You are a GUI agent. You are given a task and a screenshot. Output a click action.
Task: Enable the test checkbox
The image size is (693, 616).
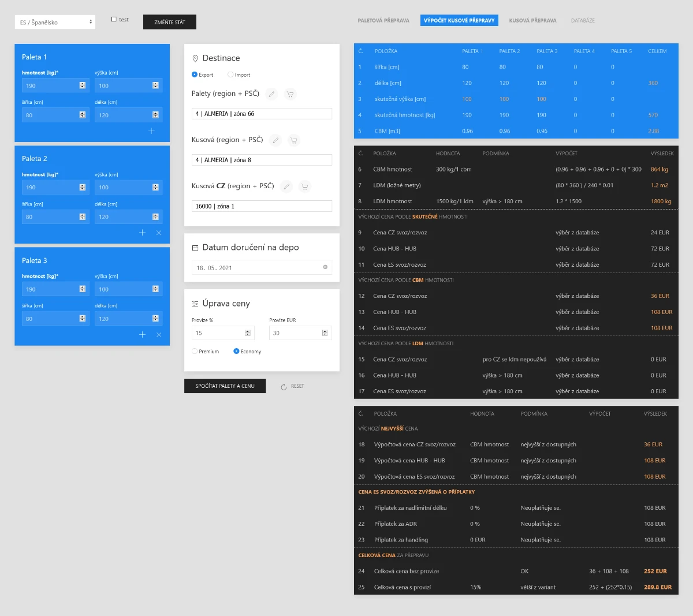114,20
